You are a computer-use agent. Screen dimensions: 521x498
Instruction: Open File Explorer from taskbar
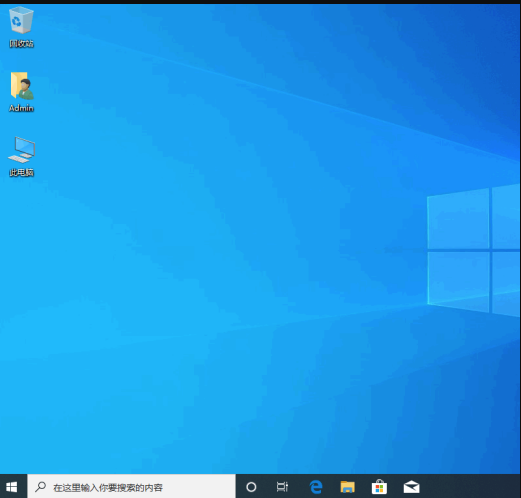tap(347, 487)
